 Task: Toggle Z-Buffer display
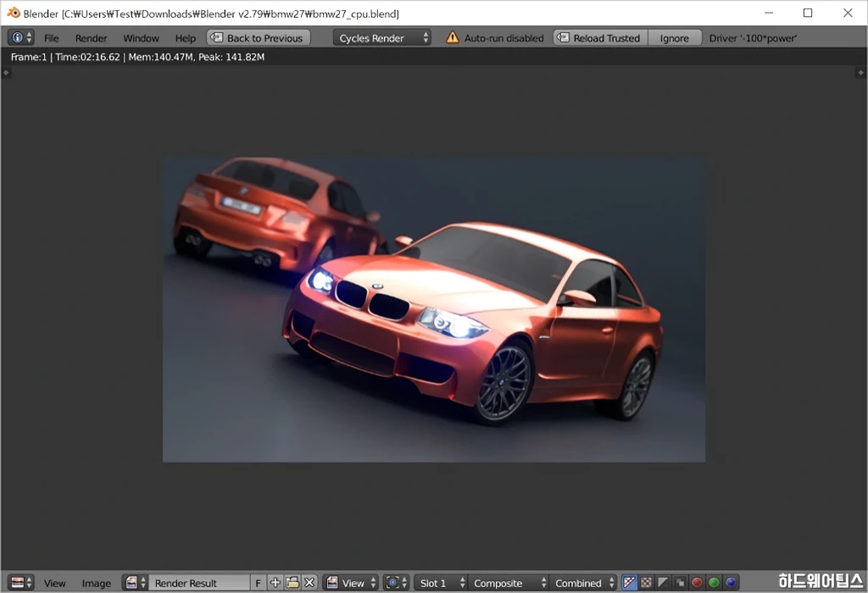click(x=680, y=583)
